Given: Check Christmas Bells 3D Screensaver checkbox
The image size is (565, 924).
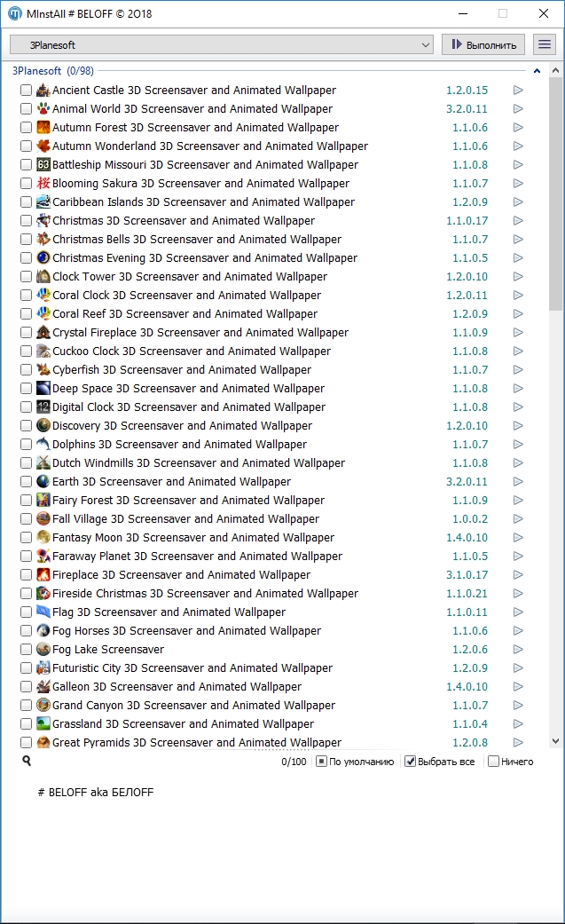Looking at the screenshot, I should 26,240.
